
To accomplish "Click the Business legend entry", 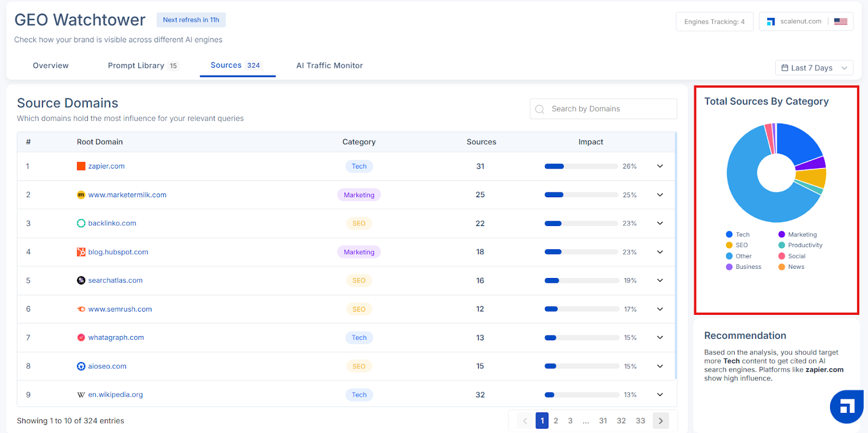I will (744, 267).
